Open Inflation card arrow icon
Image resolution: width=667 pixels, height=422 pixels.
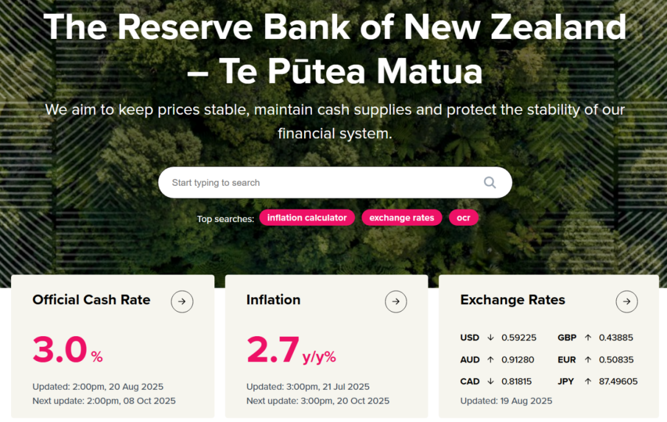pos(396,302)
